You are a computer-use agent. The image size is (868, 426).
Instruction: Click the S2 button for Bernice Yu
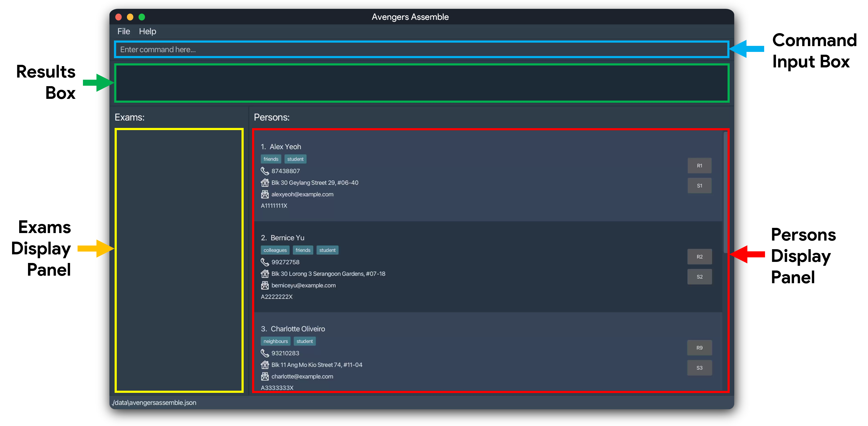(700, 277)
